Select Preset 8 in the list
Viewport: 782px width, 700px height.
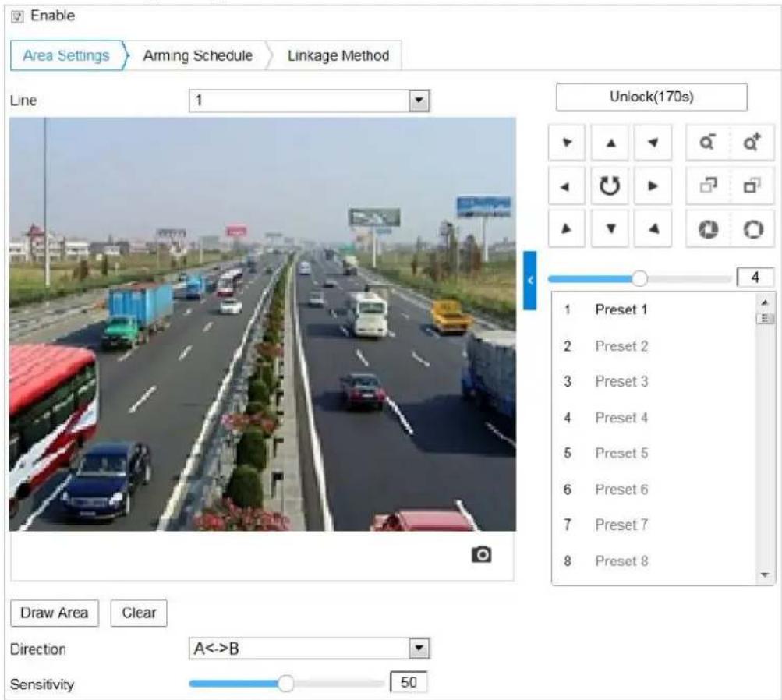pos(654,561)
